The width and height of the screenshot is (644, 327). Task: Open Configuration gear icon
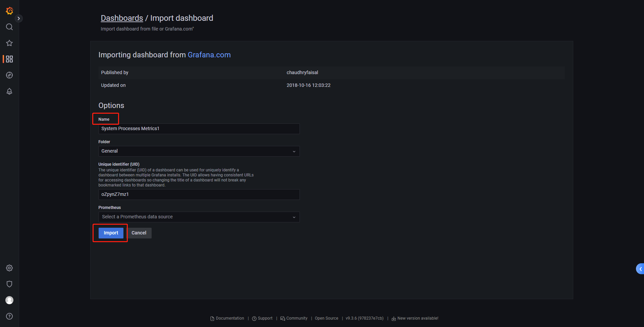pos(9,268)
